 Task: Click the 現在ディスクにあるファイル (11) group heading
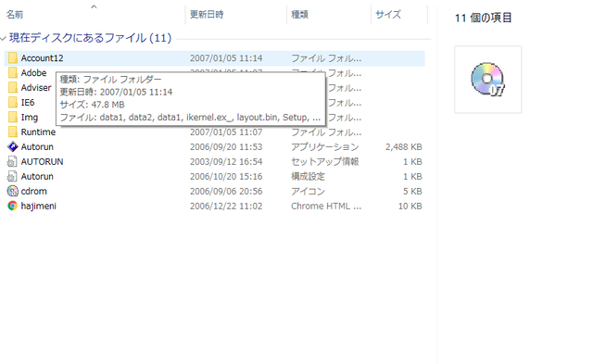point(90,38)
